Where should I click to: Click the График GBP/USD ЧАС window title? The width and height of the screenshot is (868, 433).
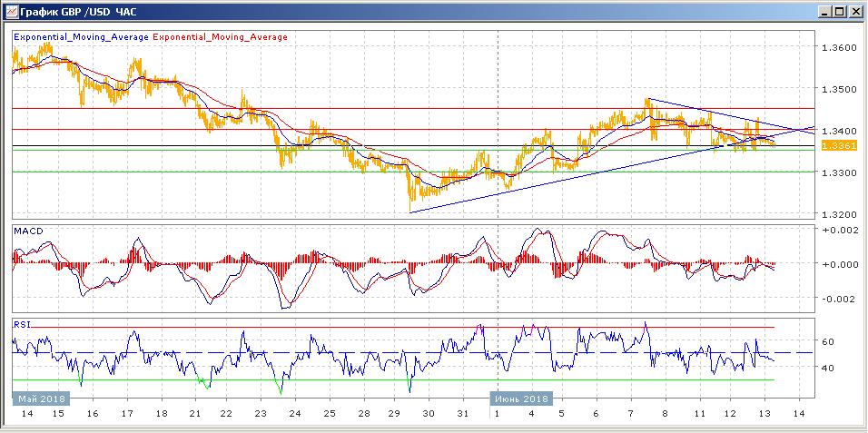coord(79,12)
